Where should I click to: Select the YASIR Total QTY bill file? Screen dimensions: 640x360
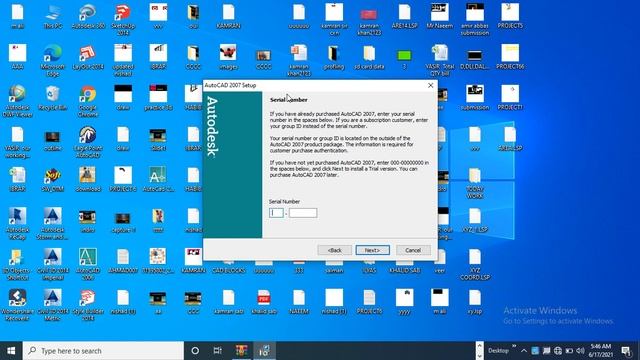(x=440, y=60)
